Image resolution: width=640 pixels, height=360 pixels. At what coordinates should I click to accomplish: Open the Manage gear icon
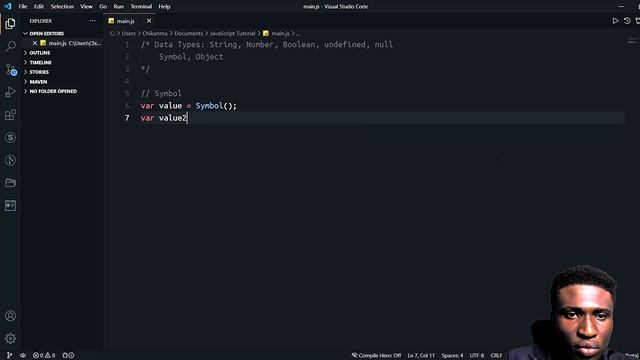click(x=11, y=338)
